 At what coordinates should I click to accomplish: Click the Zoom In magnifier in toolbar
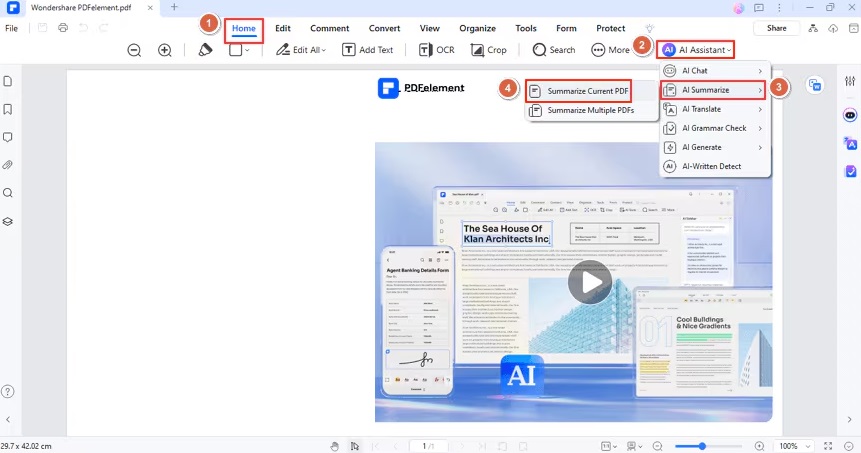coord(165,50)
